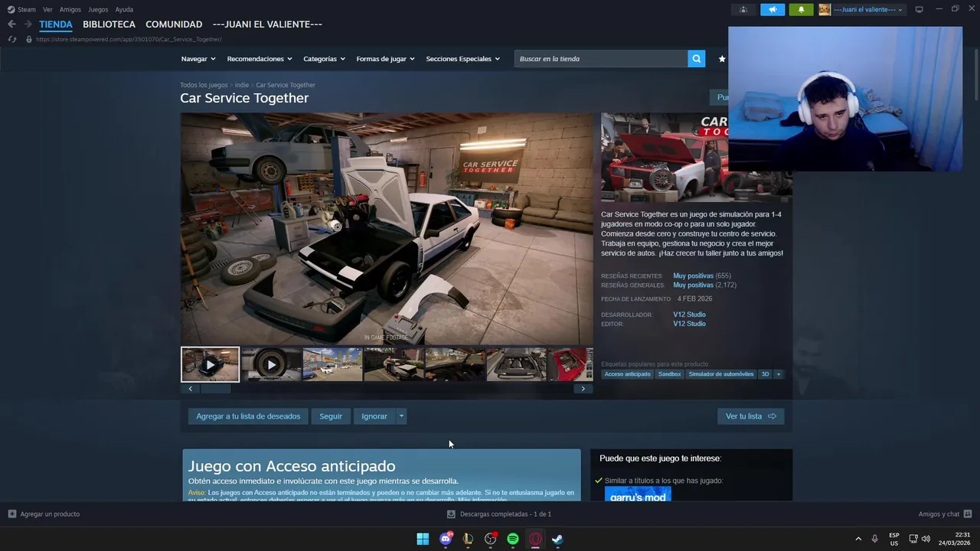Open the downloads icon in Steam footer
Image resolution: width=980 pixels, height=551 pixels.
click(x=451, y=514)
